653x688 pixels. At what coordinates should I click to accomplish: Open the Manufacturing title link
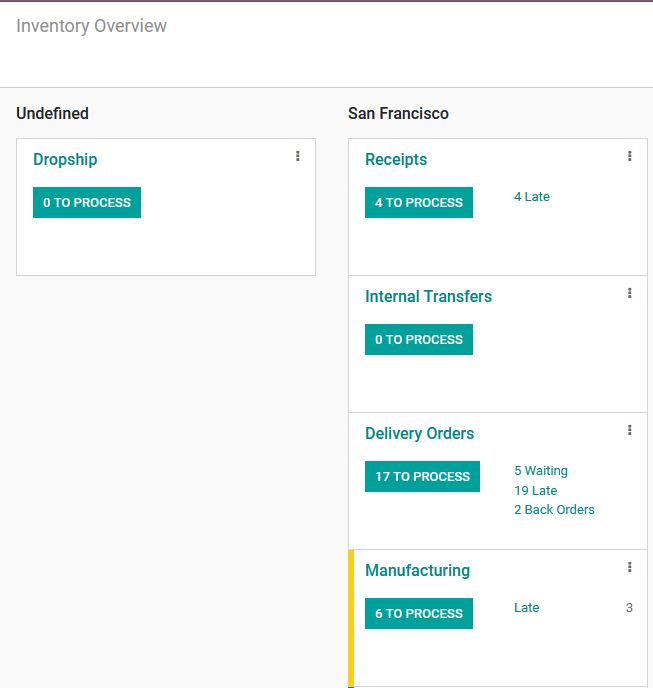(417, 571)
